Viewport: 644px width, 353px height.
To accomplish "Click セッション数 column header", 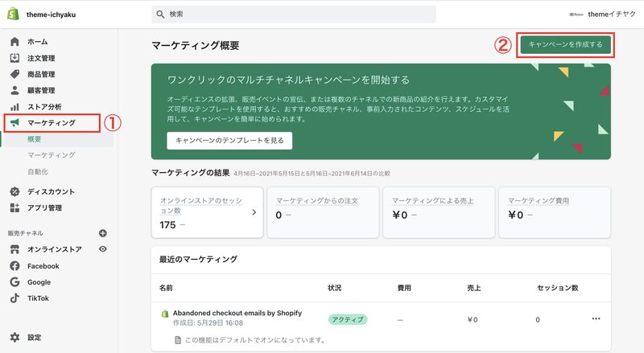I will tap(557, 288).
